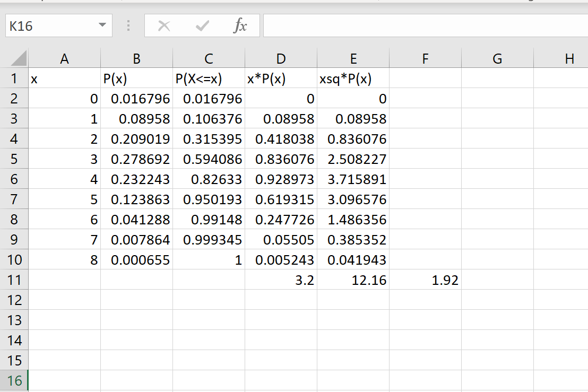588x392 pixels.
Task: Click cell with value 0.385352
Action: (x=353, y=239)
